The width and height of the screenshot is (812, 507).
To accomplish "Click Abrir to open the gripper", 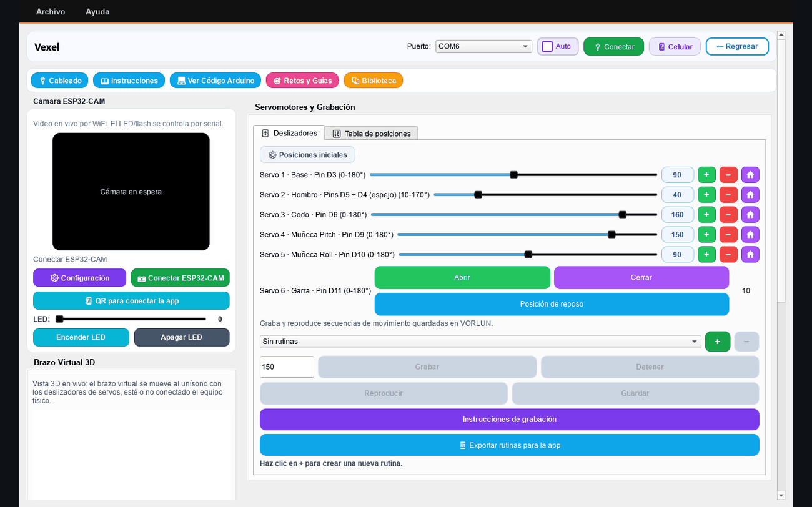I will 462,277.
